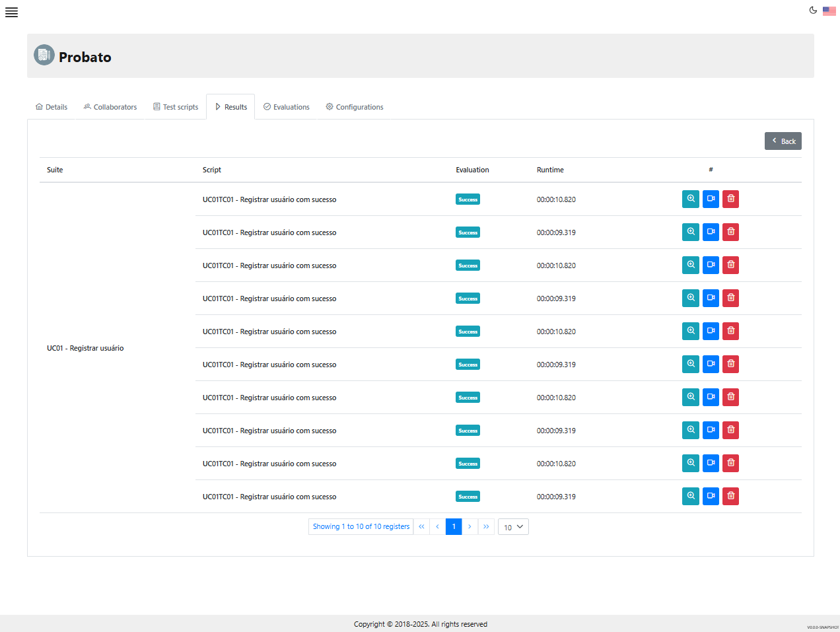View details of the last result row
Viewport: 840px width, 632px height.
pyautogui.click(x=691, y=496)
